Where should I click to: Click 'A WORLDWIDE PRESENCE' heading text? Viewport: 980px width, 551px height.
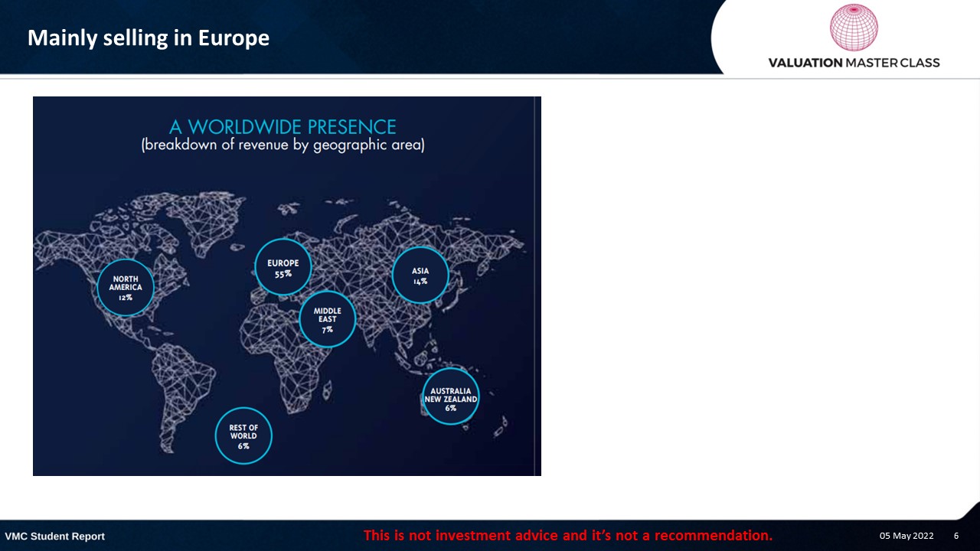[283, 126]
